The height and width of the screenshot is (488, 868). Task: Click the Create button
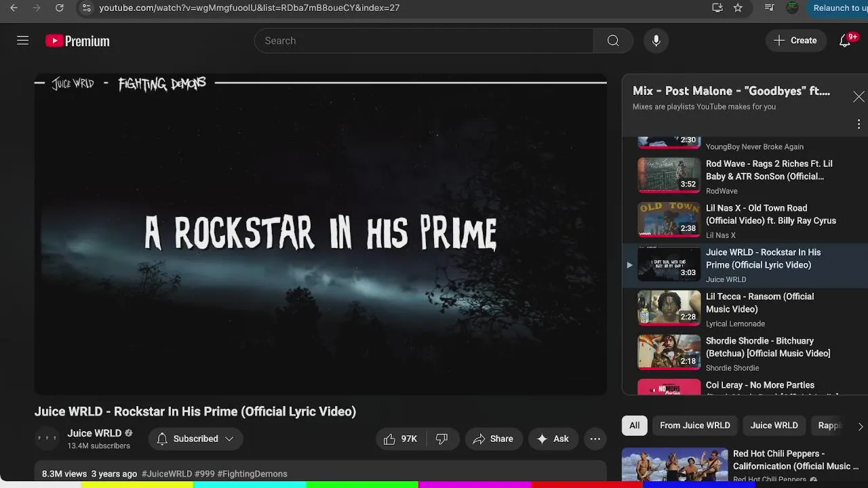[x=795, y=41]
